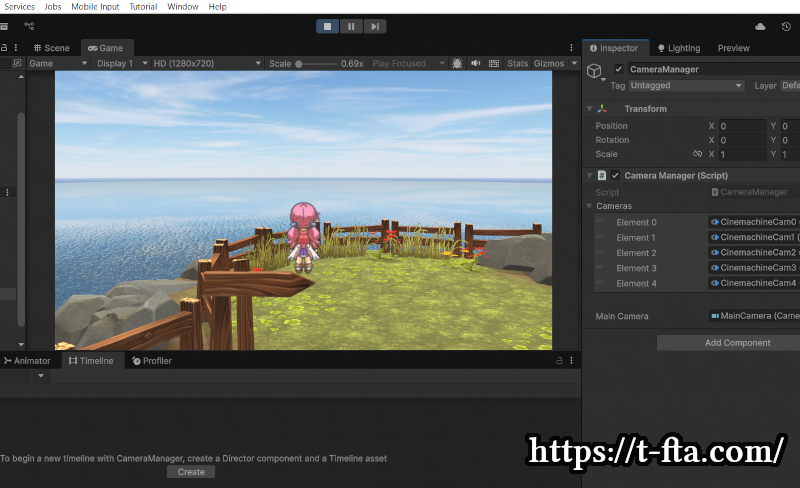The height and width of the screenshot is (488, 800).
Task: Click the Add Component button
Action: [737, 343]
